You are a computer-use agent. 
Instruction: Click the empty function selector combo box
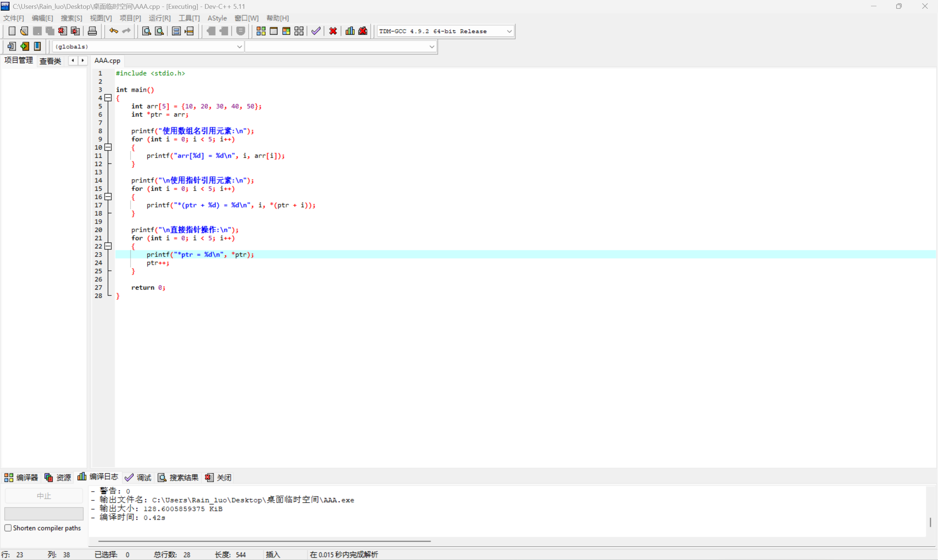[x=340, y=47]
